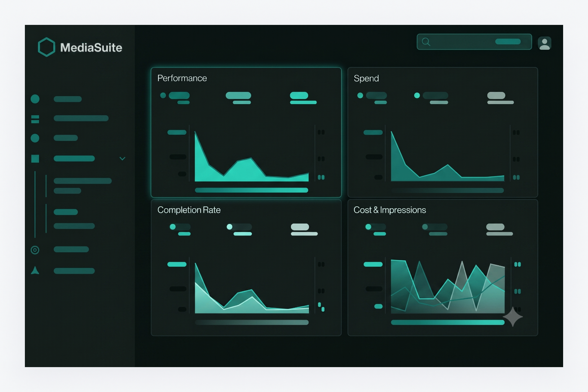This screenshot has height=392, width=588.
Task: Click the Spend card title
Action: click(x=366, y=78)
